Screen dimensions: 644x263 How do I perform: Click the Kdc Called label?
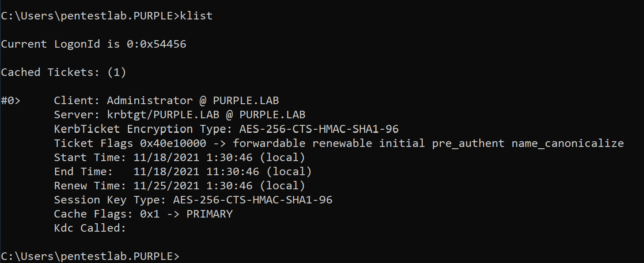[x=90, y=228]
